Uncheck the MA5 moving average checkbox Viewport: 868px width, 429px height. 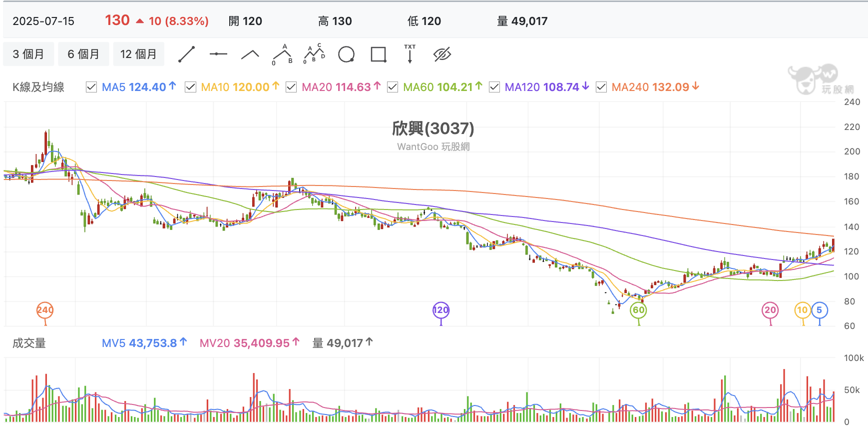pos(91,87)
